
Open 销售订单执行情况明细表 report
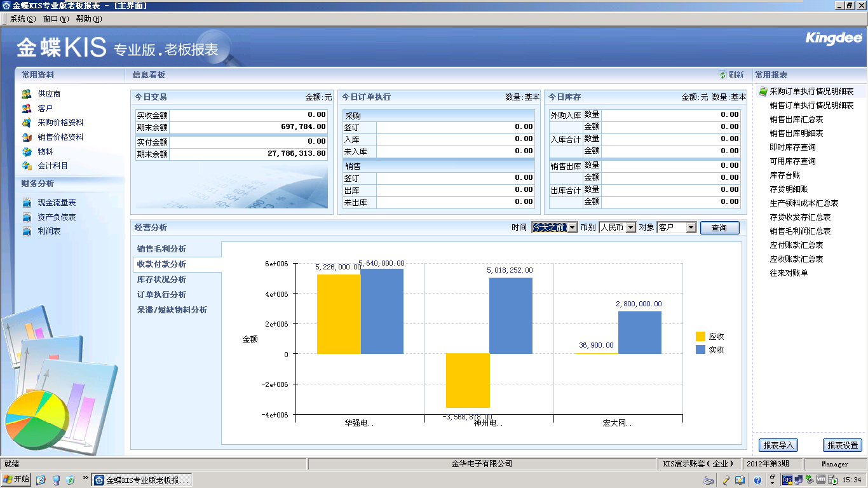(x=811, y=105)
